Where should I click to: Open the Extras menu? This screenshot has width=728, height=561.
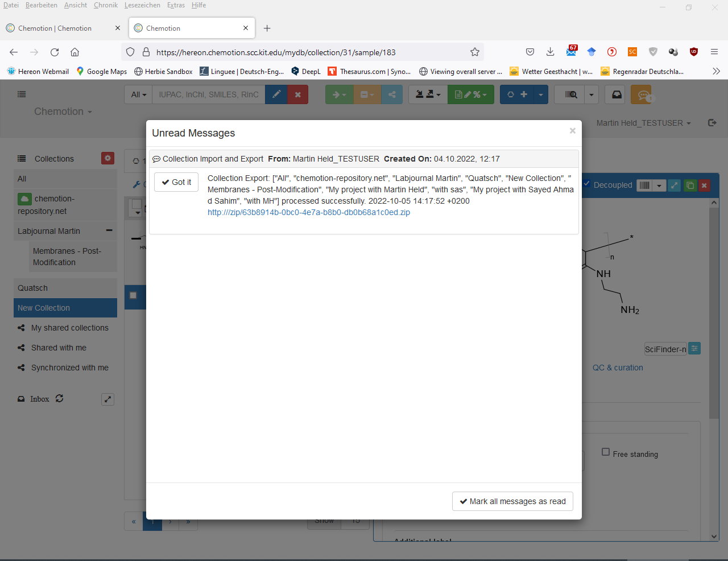pos(175,5)
